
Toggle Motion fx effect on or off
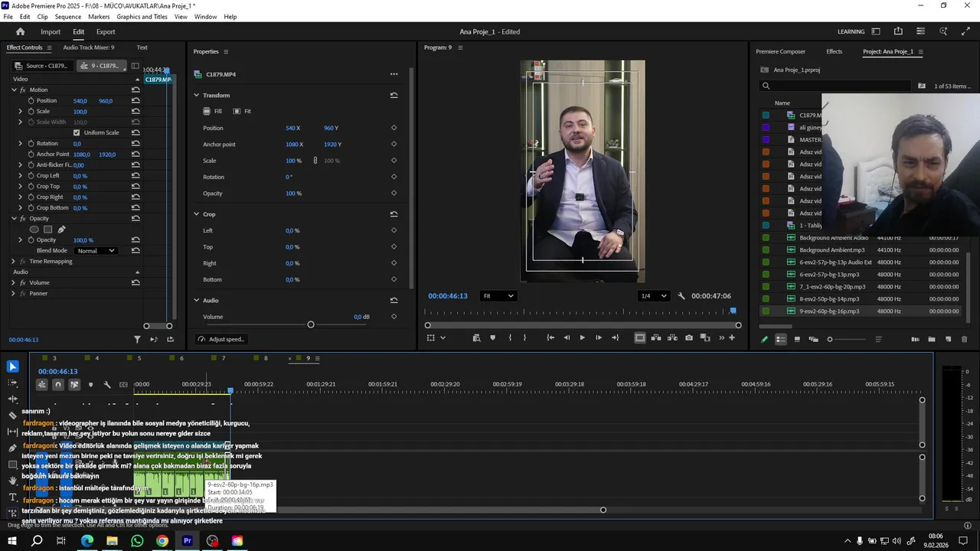[x=23, y=90]
